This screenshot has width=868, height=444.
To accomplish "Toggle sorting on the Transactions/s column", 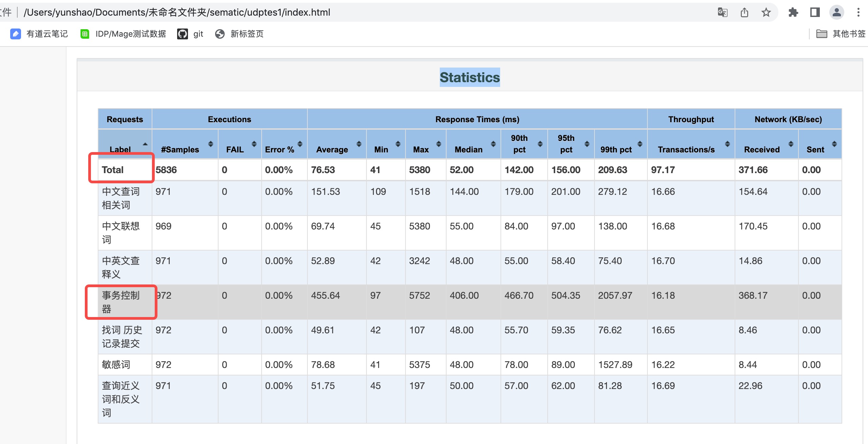I will click(x=727, y=144).
